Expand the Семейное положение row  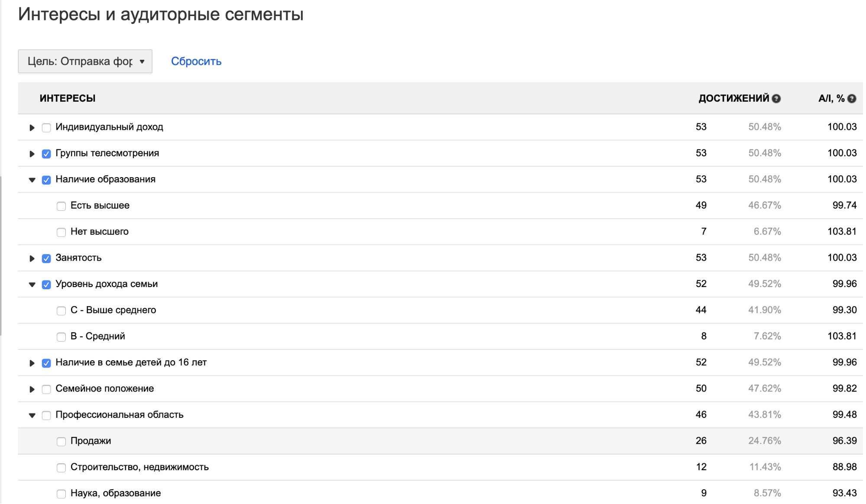[32, 389]
